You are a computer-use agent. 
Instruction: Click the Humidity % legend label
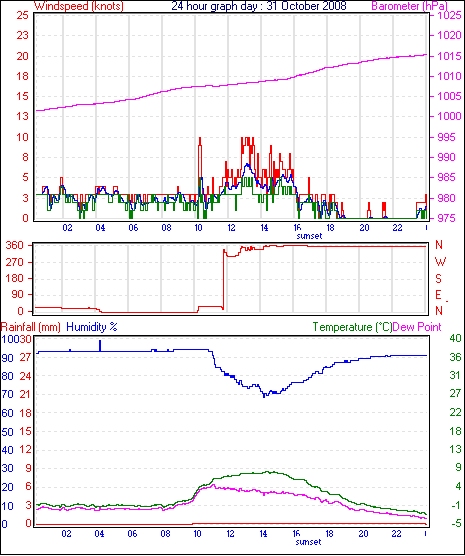coord(92,327)
